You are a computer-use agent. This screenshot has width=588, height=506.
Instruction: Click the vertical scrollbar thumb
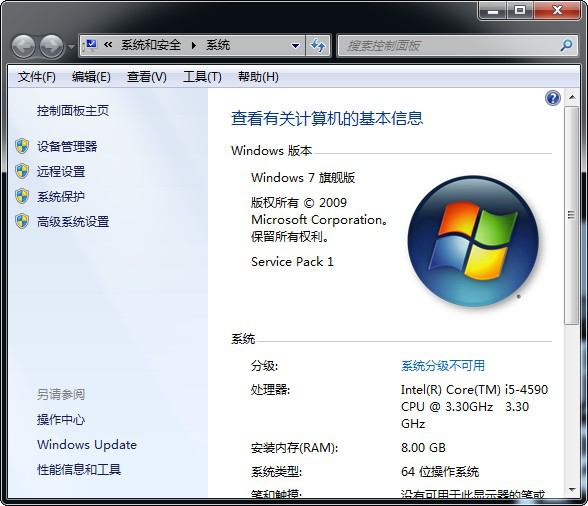[572, 215]
